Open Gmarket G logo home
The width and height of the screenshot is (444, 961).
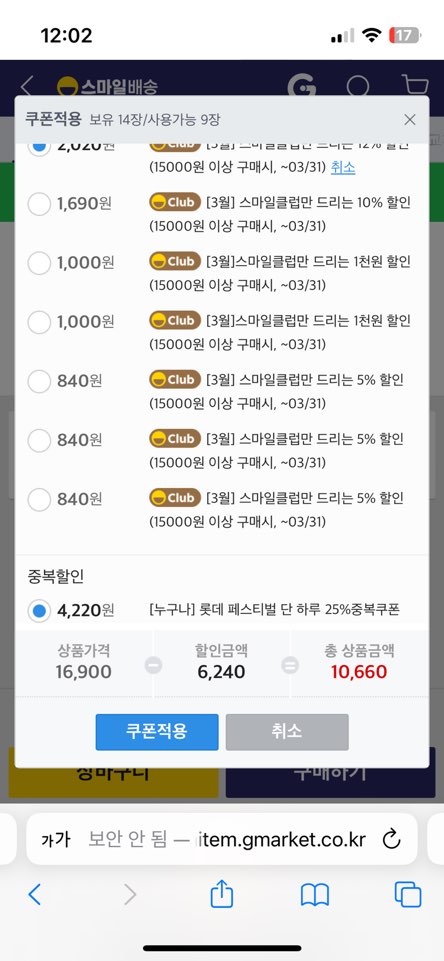pos(302,86)
